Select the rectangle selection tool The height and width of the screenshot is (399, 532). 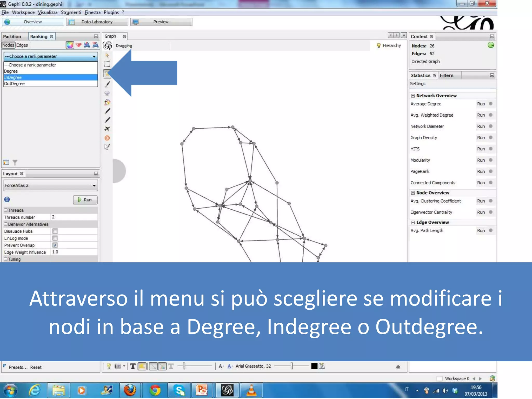coord(107,64)
